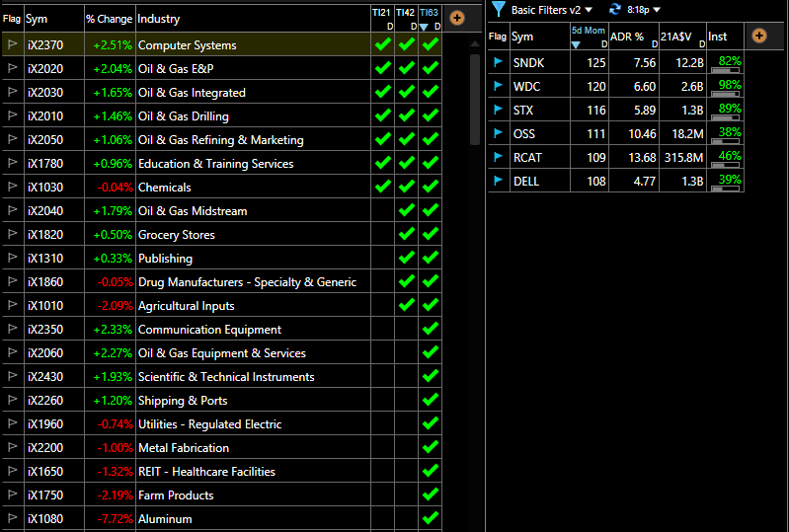Sort industry list by TI21 column
The image size is (789, 532).
click(x=382, y=19)
